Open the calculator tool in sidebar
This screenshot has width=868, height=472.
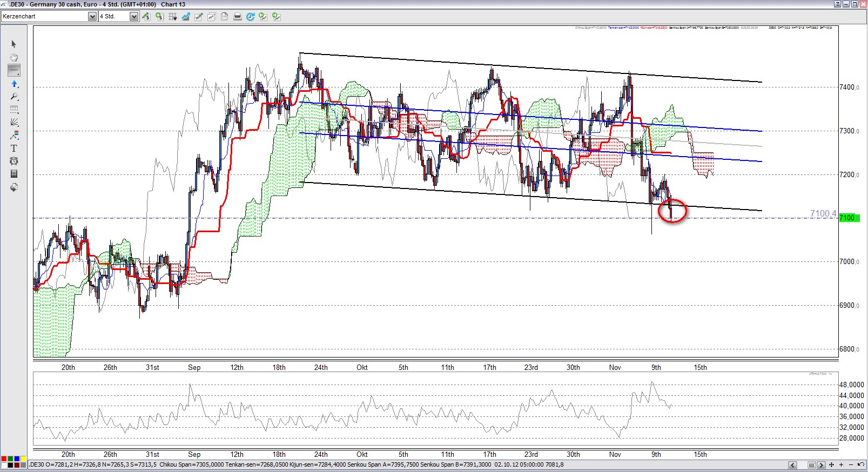(x=14, y=174)
